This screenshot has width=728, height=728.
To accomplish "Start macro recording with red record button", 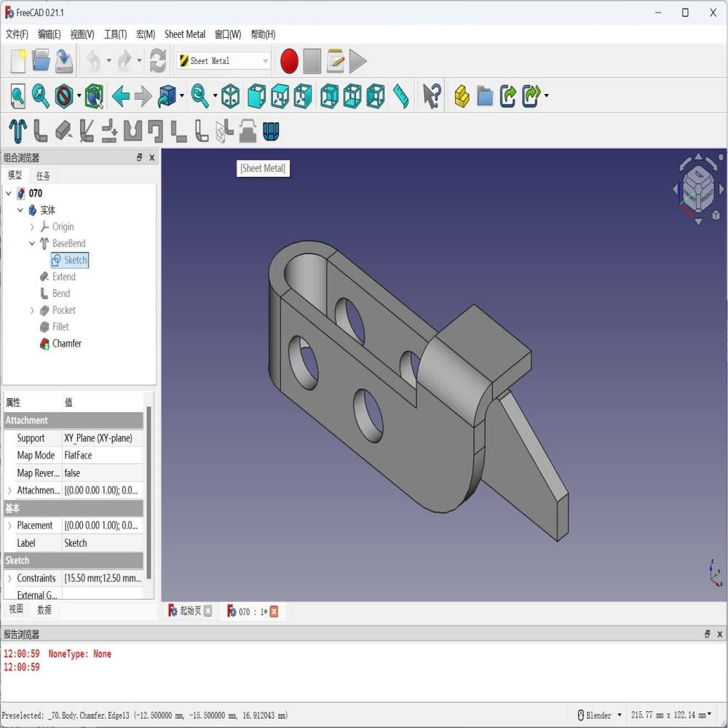I will (x=288, y=61).
